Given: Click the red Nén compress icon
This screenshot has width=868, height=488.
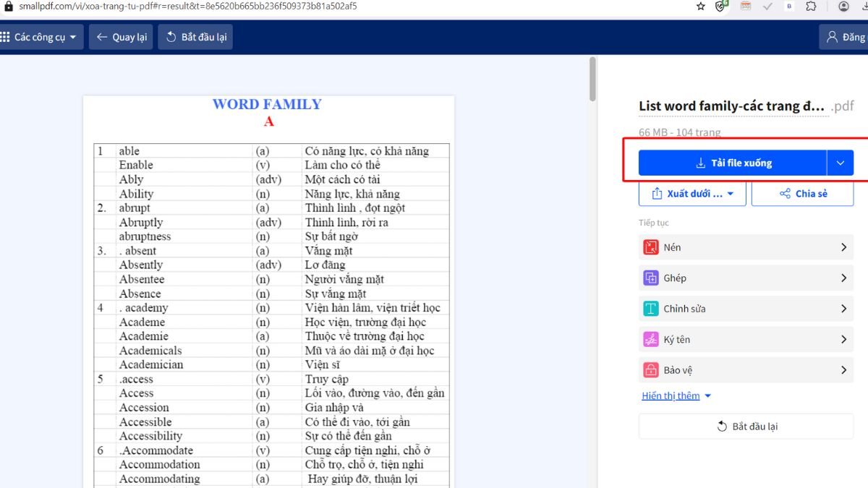Looking at the screenshot, I should click(x=650, y=247).
